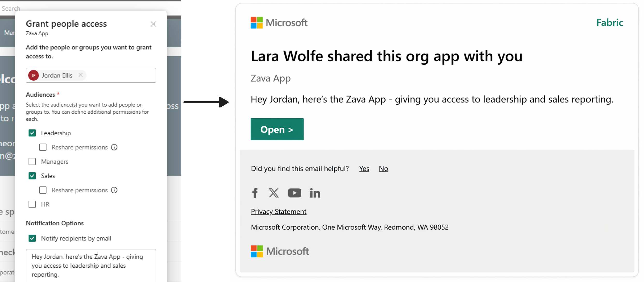Open the YouTube icon in the email

[x=294, y=193]
